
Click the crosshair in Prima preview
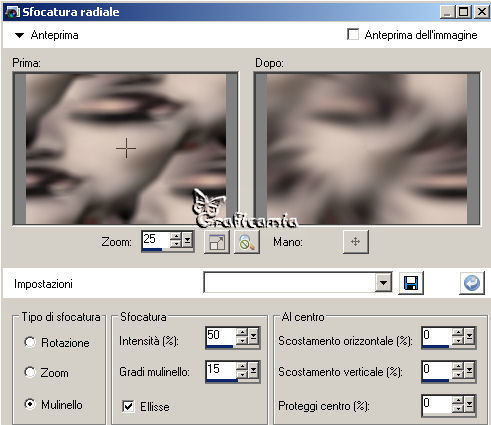click(126, 148)
